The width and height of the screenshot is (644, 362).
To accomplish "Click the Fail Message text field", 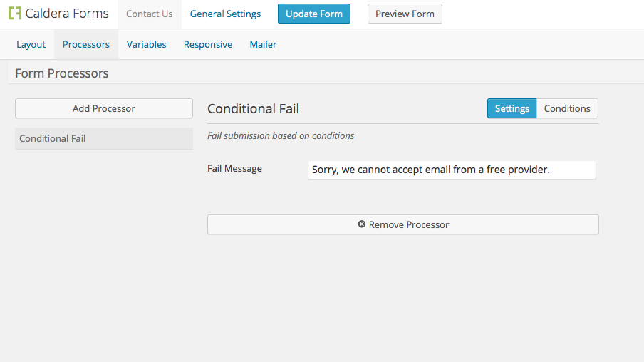I will (452, 170).
